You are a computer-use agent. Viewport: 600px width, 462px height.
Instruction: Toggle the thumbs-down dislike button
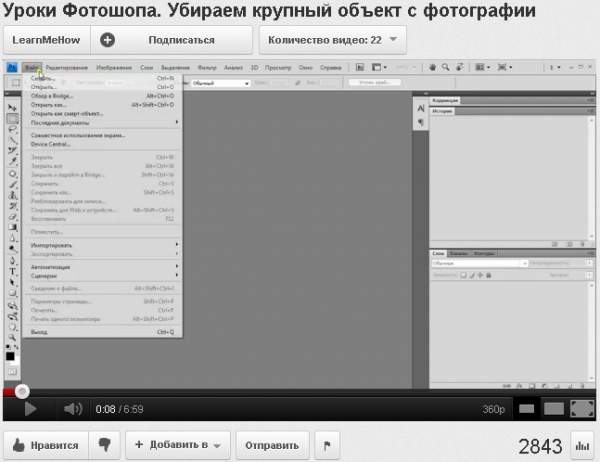tap(104, 445)
